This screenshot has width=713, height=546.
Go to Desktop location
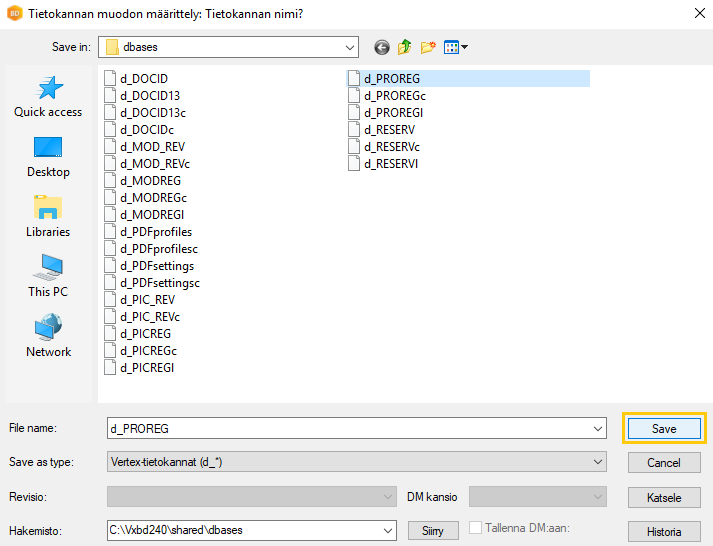tap(48, 157)
